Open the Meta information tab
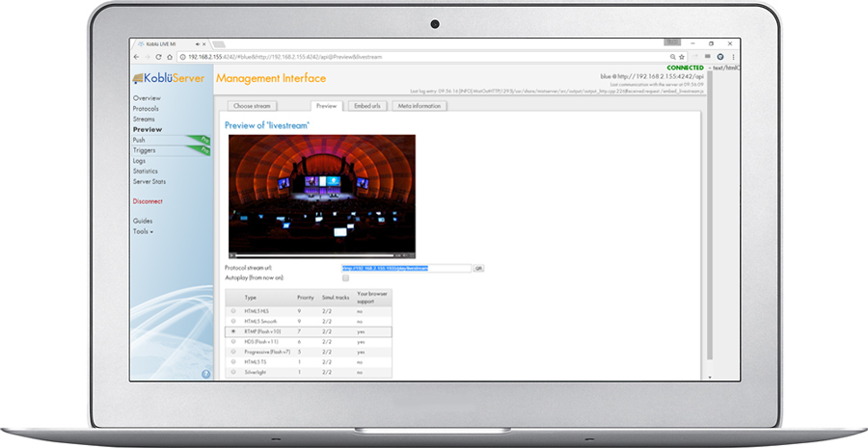Viewport: 868px width, 448px height. point(420,106)
